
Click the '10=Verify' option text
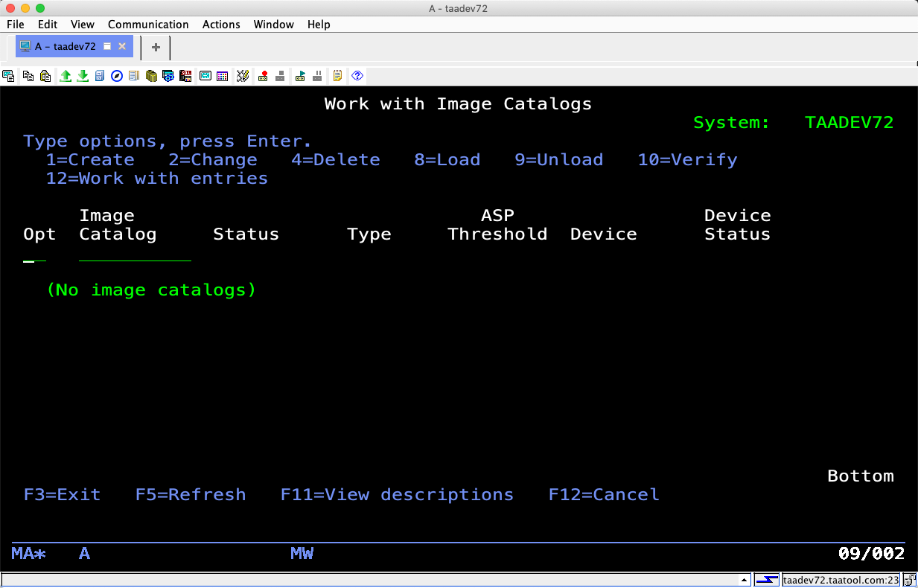point(687,160)
